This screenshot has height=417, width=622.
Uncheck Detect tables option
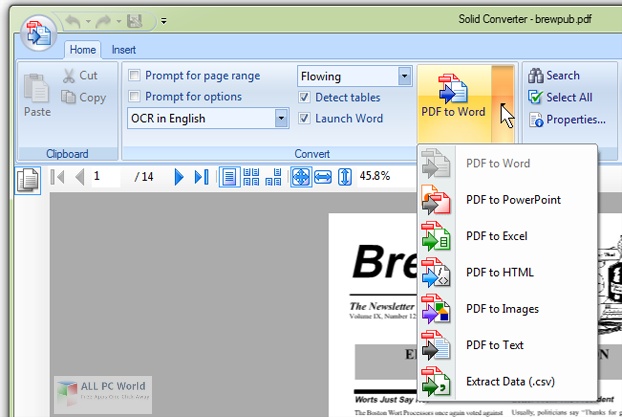point(304,97)
